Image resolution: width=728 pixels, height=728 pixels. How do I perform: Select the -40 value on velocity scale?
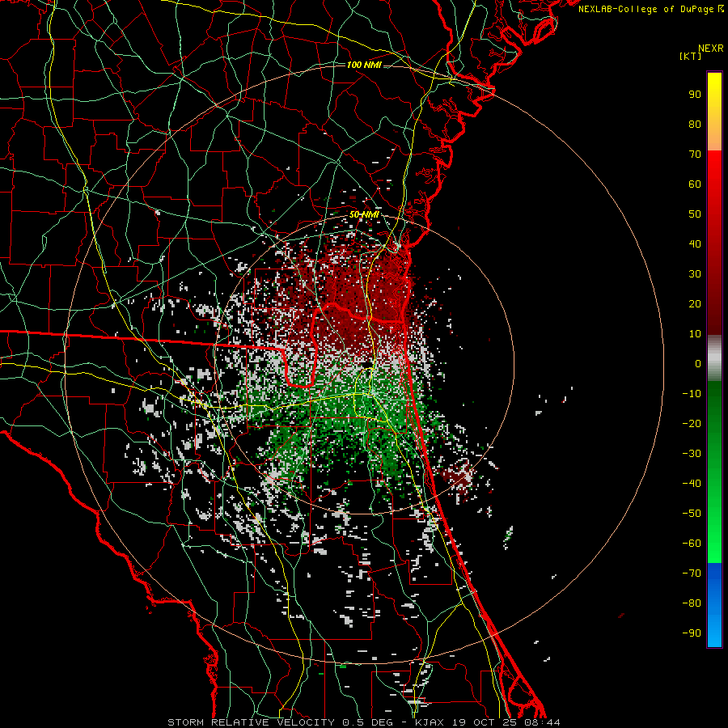point(692,484)
